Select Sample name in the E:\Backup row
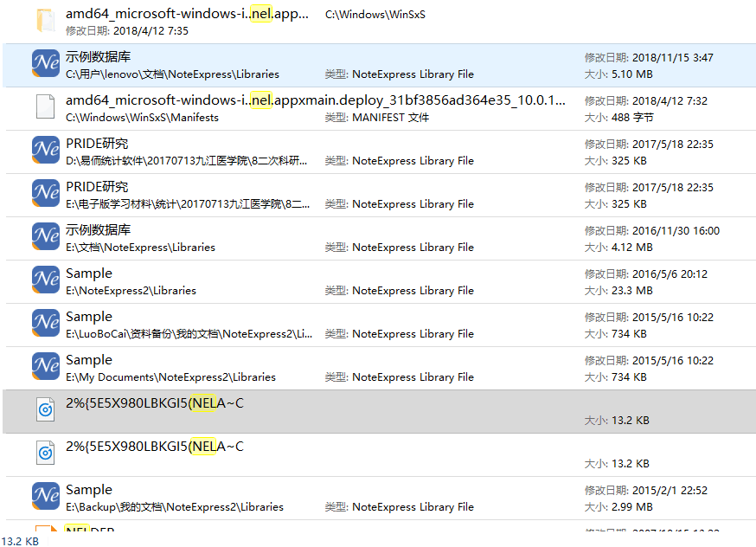756x547 pixels. tap(89, 490)
